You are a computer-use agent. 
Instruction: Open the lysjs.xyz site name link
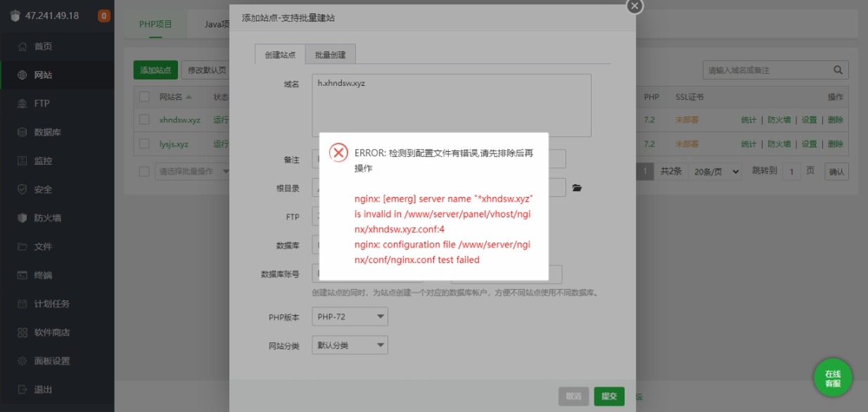pos(174,144)
